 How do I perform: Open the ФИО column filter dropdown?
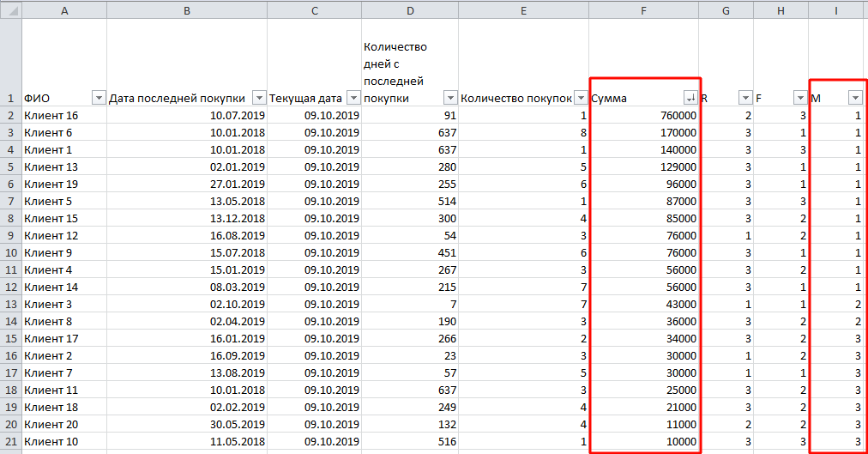coord(98,98)
